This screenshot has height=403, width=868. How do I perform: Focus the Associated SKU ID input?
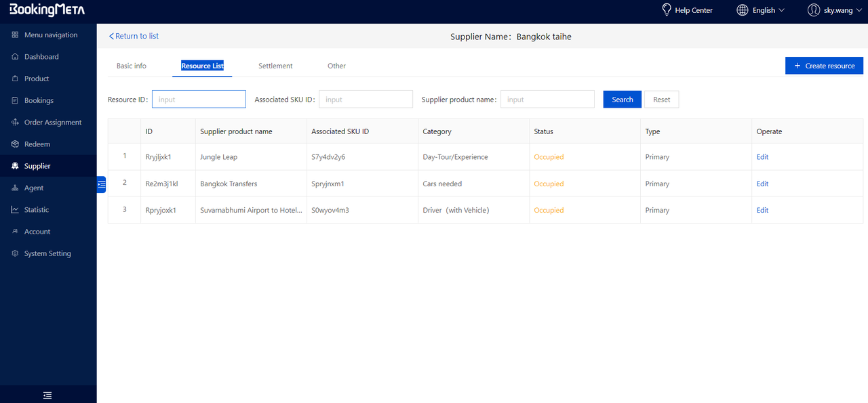coord(366,100)
